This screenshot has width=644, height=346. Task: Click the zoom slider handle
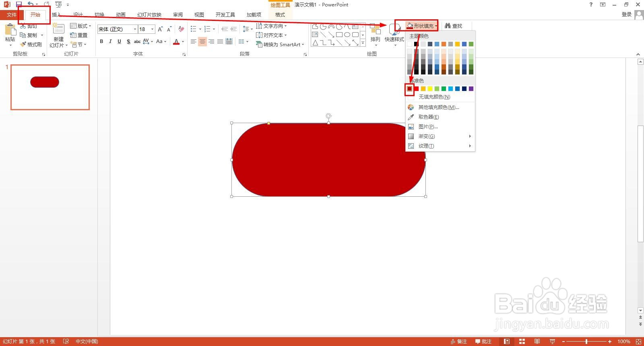coord(586,341)
